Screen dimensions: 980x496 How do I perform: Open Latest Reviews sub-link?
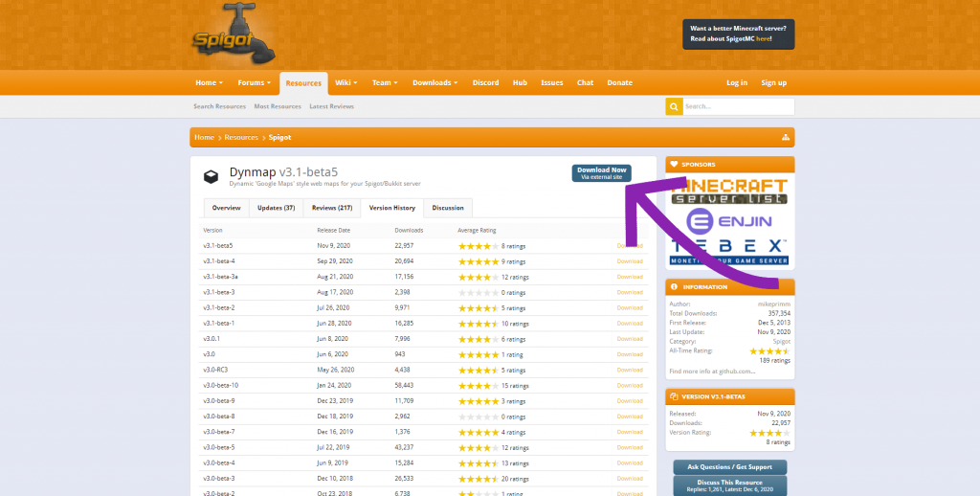click(332, 106)
